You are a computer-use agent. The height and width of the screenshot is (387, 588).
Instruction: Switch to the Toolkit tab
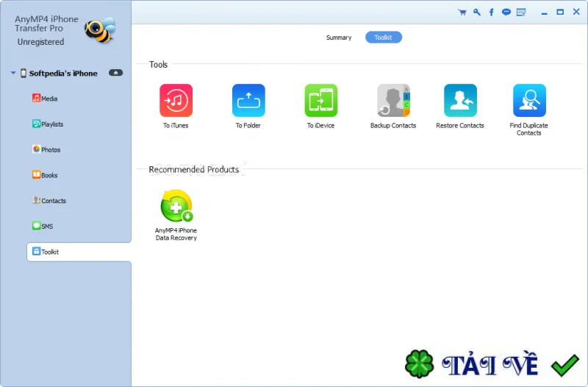tap(383, 38)
